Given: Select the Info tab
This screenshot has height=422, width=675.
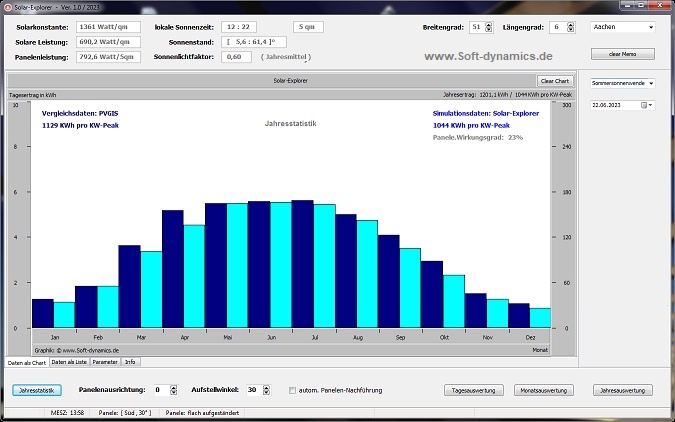Looking at the screenshot, I should click(x=130, y=361).
